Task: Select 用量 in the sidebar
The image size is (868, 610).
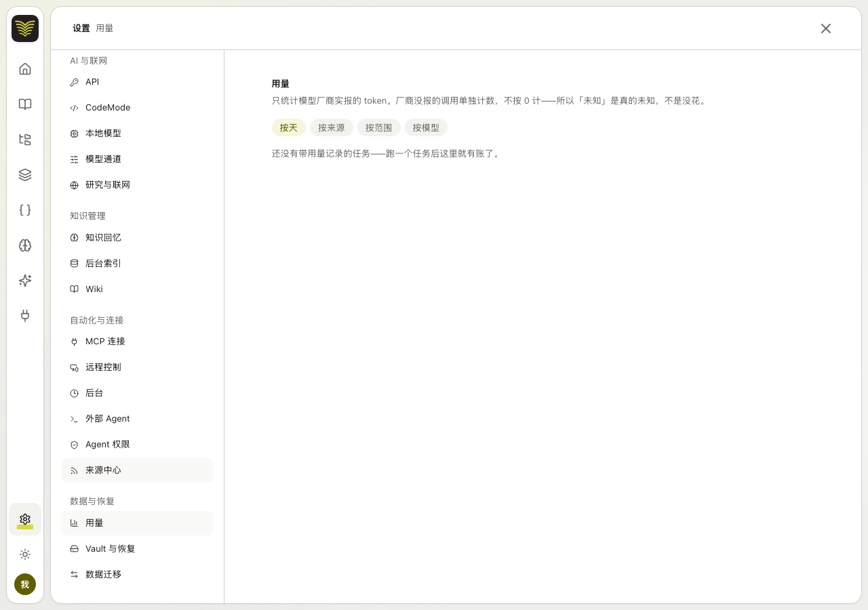Action: pos(137,523)
